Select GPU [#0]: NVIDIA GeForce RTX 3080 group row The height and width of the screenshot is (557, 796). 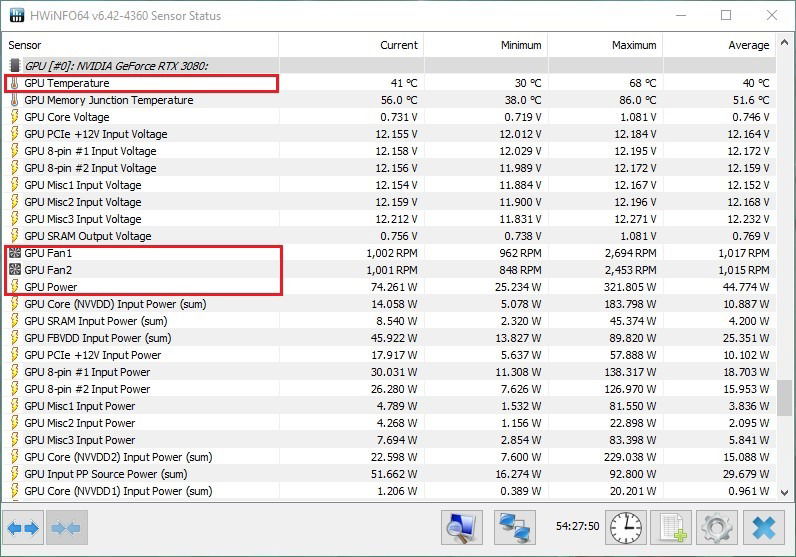pyautogui.click(x=390, y=65)
